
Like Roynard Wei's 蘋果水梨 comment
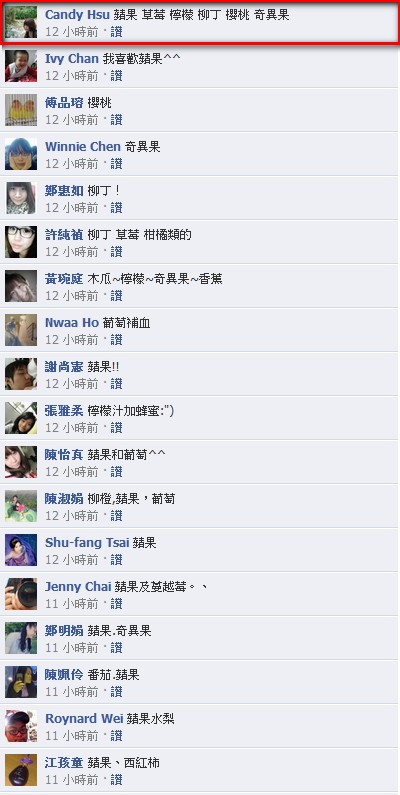coord(117,736)
